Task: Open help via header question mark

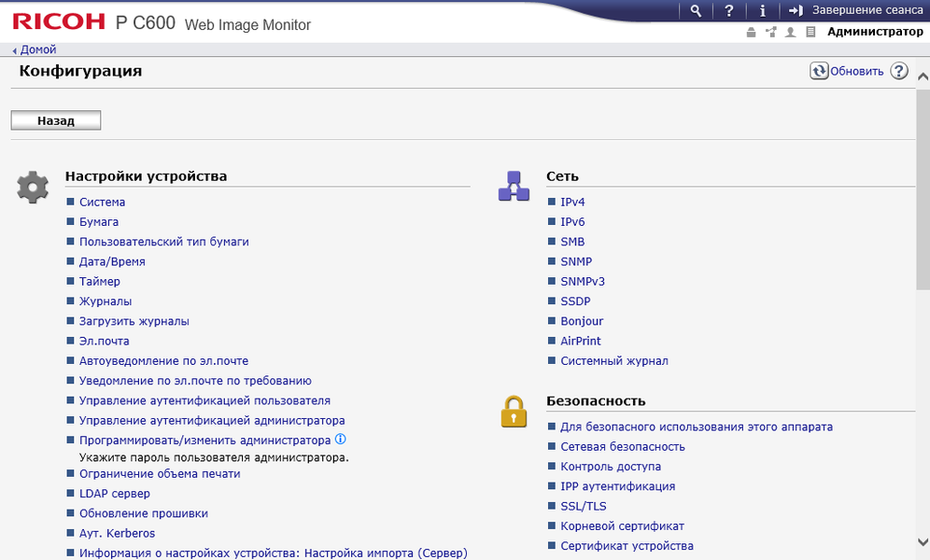Action: pyautogui.click(x=729, y=11)
